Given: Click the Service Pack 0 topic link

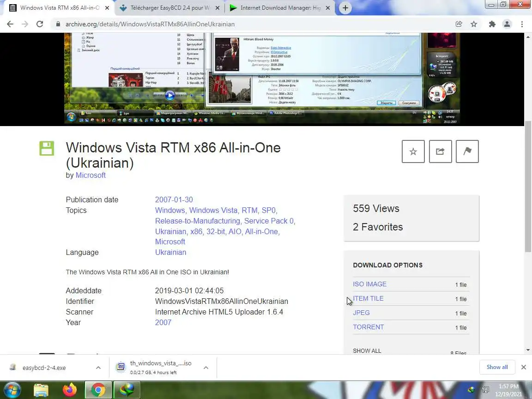Looking at the screenshot, I should (x=269, y=221).
